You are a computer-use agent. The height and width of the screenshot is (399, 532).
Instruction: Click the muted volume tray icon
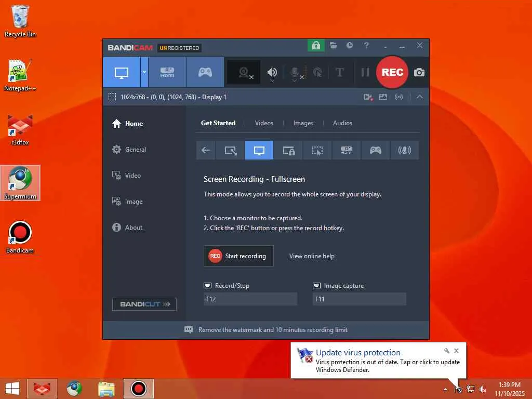pyautogui.click(x=483, y=390)
